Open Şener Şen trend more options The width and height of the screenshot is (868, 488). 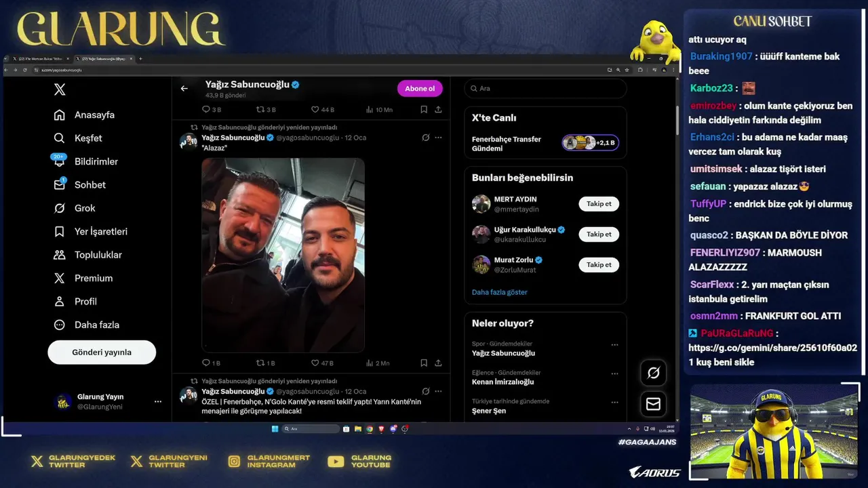click(x=614, y=402)
